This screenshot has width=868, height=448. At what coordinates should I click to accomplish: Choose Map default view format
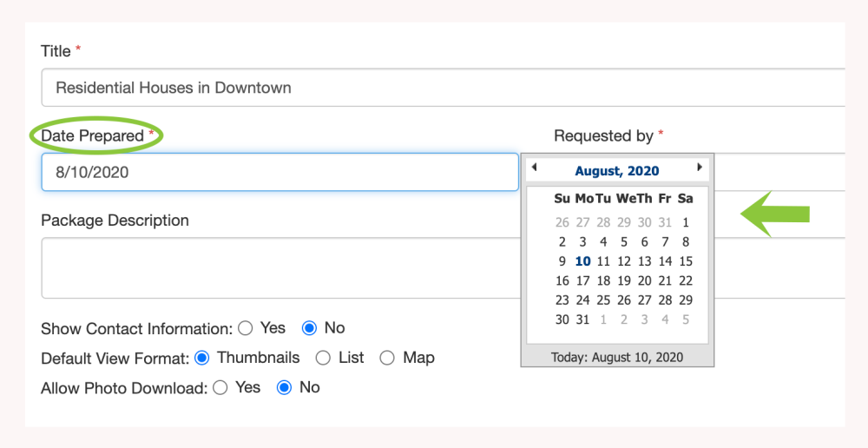(x=387, y=358)
